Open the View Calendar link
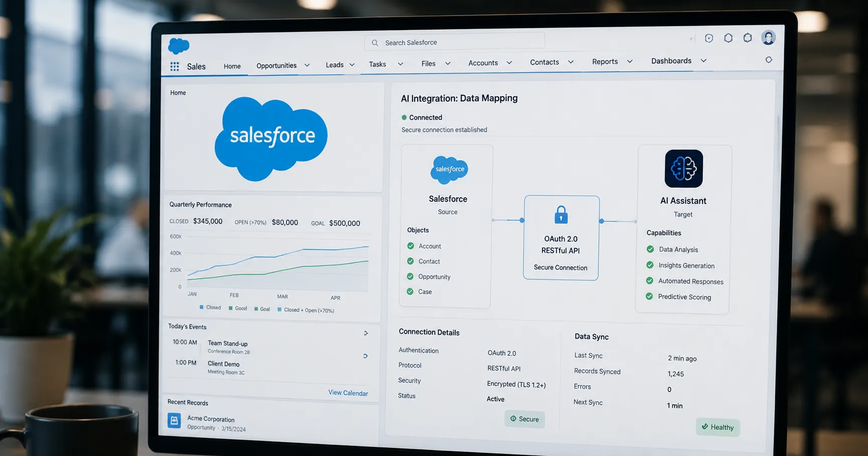 348,393
